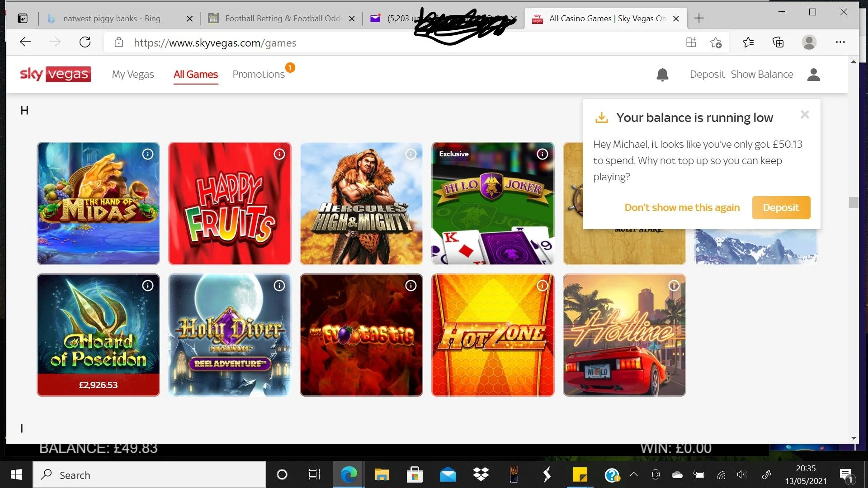
Task: Open the Sky Vegas account profile icon
Action: click(x=814, y=75)
